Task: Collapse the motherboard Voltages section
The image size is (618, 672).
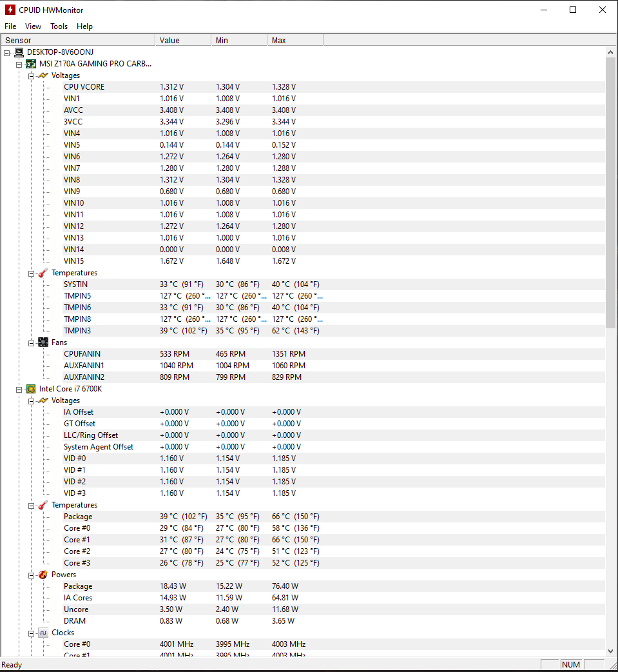Action: [x=32, y=76]
